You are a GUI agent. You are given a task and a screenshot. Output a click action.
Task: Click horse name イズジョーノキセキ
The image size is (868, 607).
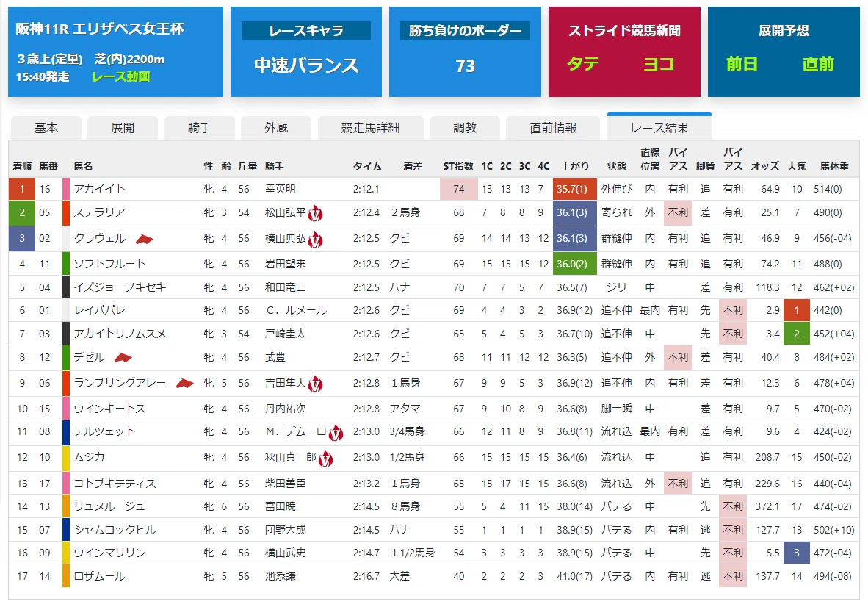click(120, 287)
